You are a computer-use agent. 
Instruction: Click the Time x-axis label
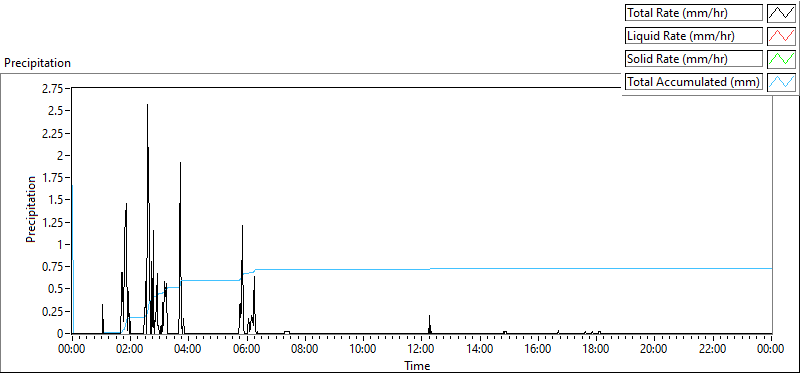[417, 366]
